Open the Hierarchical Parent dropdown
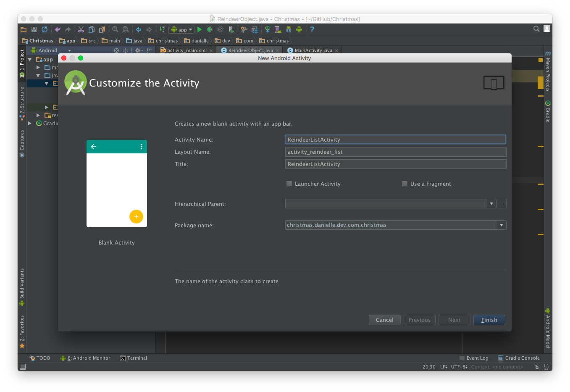 coord(491,204)
